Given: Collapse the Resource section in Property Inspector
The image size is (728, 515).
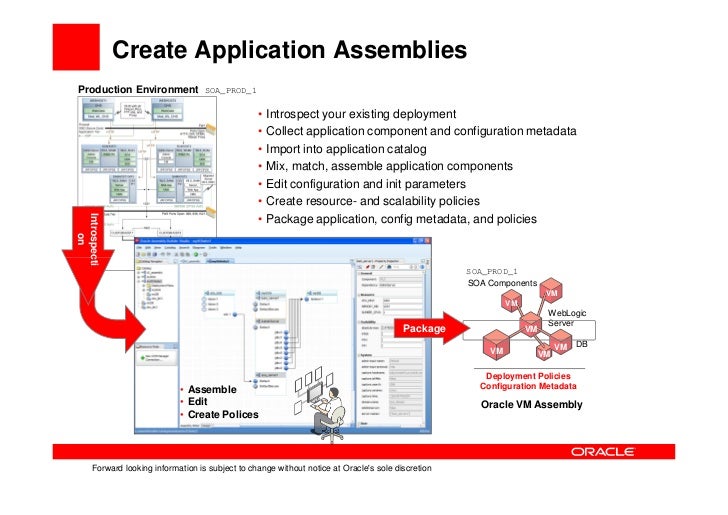Looking at the screenshot, I should [x=359, y=295].
